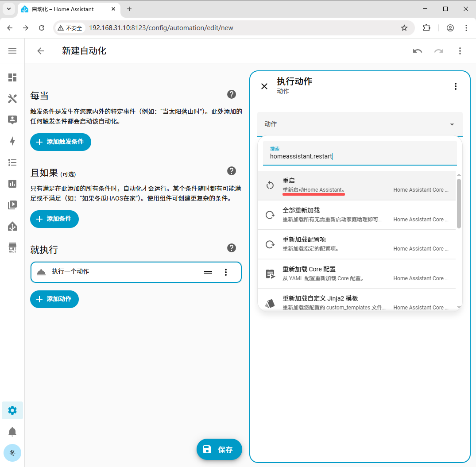The width and height of the screenshot is (476, 467).
Task: Navigate browser back
Action: click(10, 28)
